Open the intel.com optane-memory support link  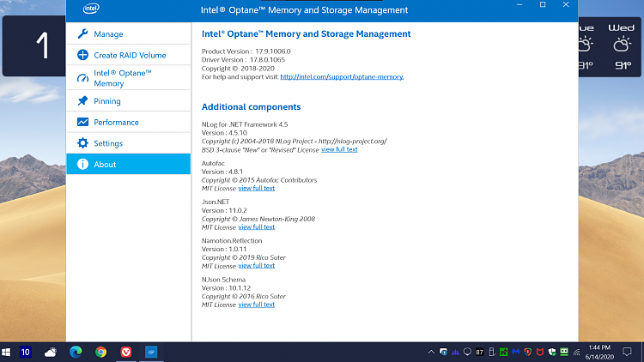pyautogui.click(x=342, y=76)
